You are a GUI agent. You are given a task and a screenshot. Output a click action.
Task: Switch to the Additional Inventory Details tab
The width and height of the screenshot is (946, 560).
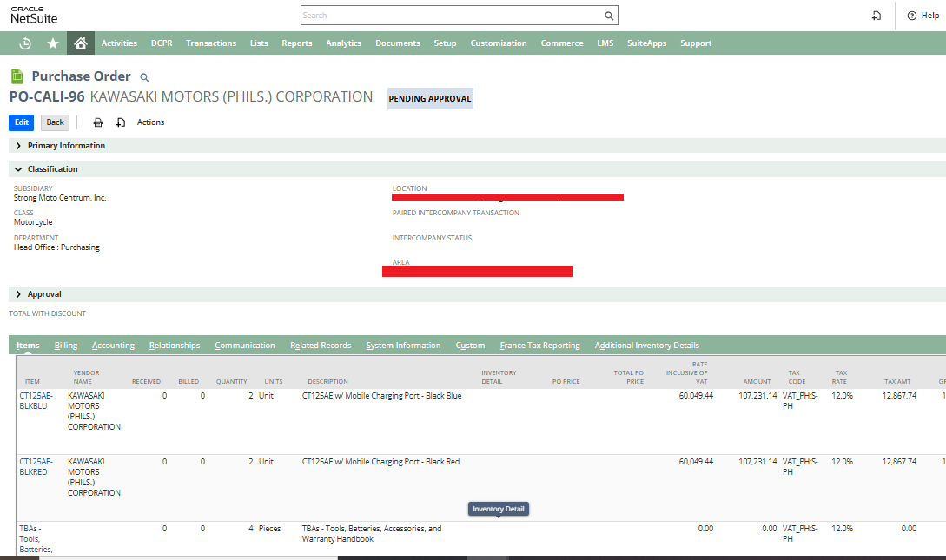pos(647,346)
